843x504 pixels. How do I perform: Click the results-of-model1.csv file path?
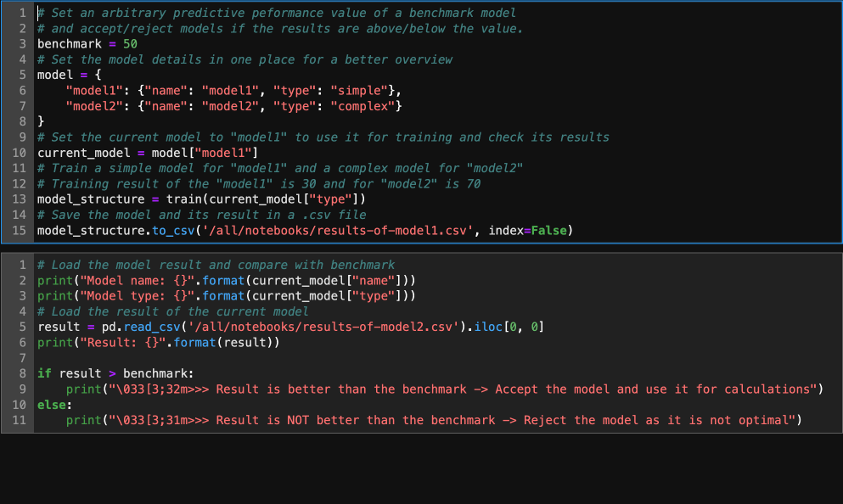point(338,231)
